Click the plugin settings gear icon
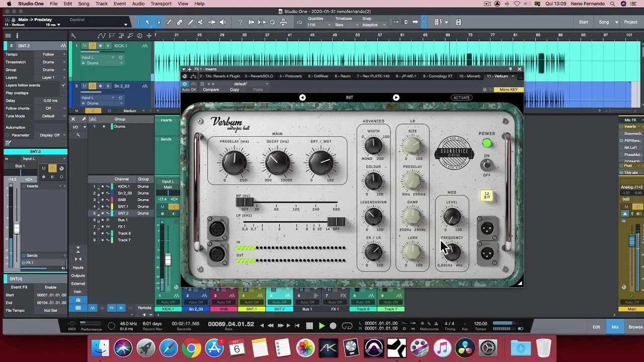Viewport: 644px width, 362px height. pyautogui.click(x=485, y=89)
